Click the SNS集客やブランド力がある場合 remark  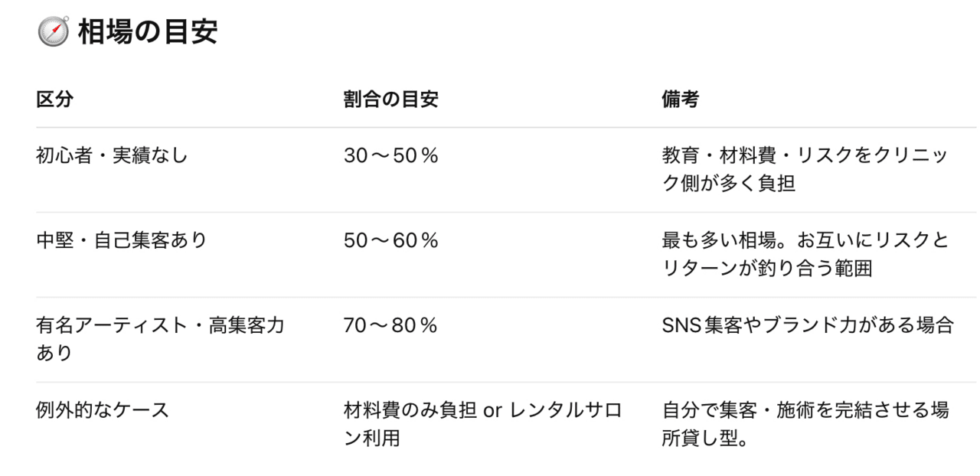click(x=808, y=325)
